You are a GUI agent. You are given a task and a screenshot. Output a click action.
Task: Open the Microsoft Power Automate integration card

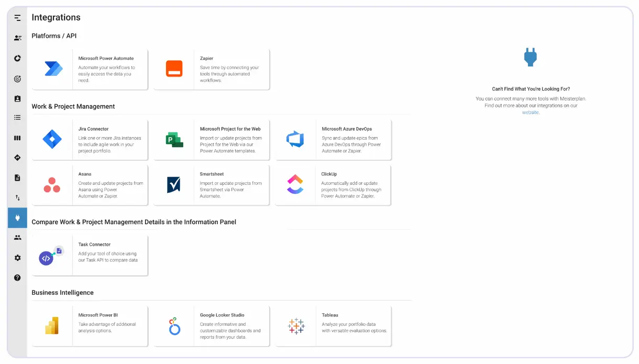pyautogui.click(x=90, y=70)
